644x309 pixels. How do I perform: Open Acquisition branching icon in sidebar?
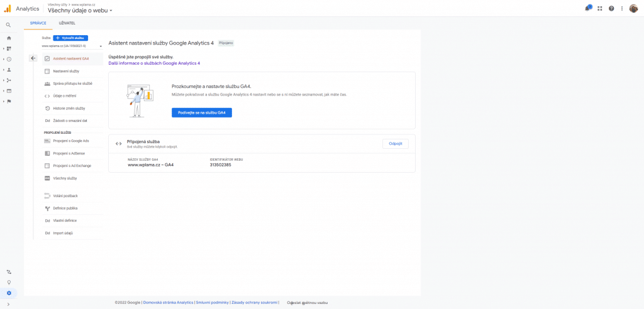(x=9, y=80)
